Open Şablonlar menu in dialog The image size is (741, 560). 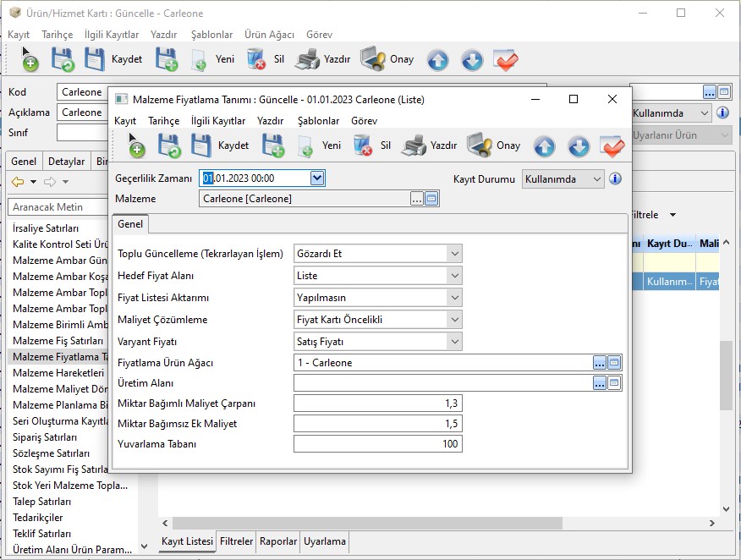(x=318, y=121)
